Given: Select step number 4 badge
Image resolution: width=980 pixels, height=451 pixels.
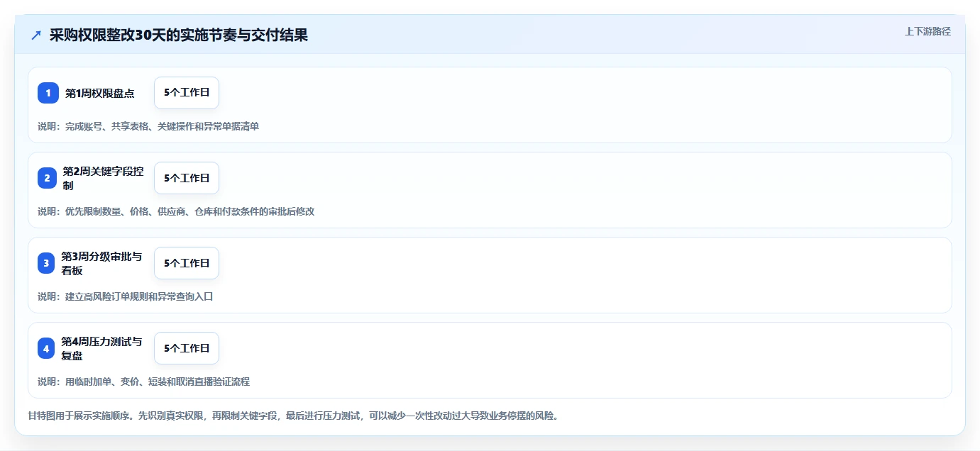Looking at the screenshot, I should (46, 348).
